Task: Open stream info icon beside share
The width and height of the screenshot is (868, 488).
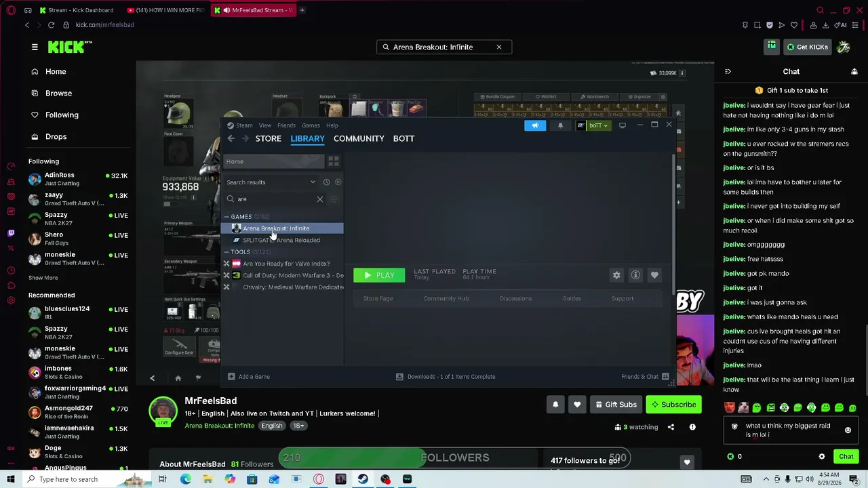Action: [692, 427]
